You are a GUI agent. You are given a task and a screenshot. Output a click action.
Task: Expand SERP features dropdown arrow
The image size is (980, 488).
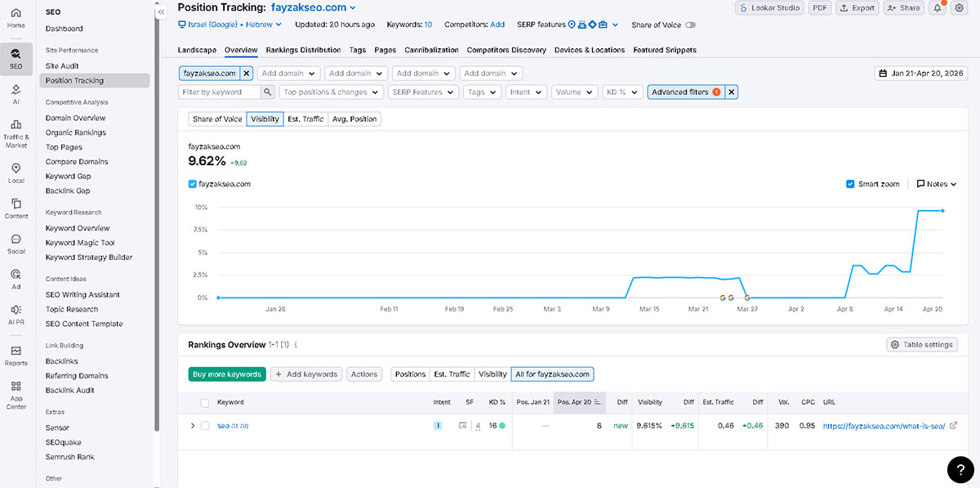(x=615, y=25)
